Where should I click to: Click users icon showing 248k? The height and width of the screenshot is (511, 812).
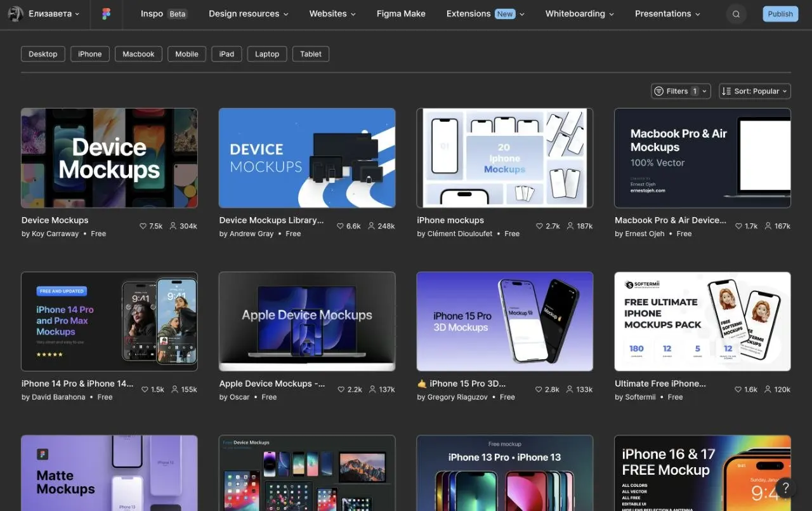[371, 226]
